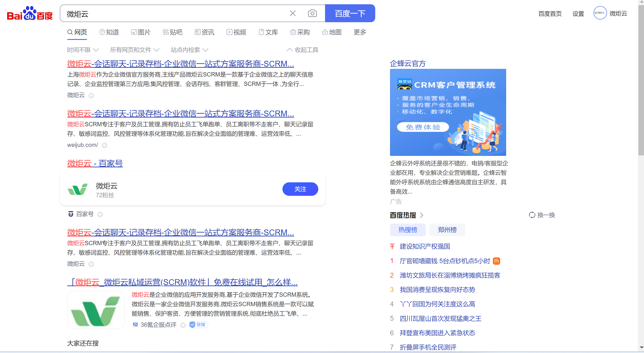Expand the arrow beside 微炬云 source above the 36氪 result
Image resolution: width=644 pixels, height=353 pixels.
(91, 264)
